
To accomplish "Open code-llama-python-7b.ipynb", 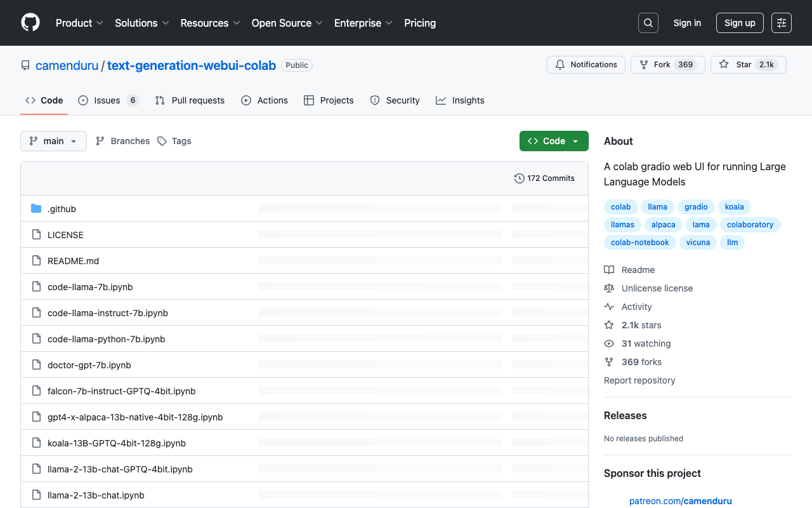I will tap(107, 339).
